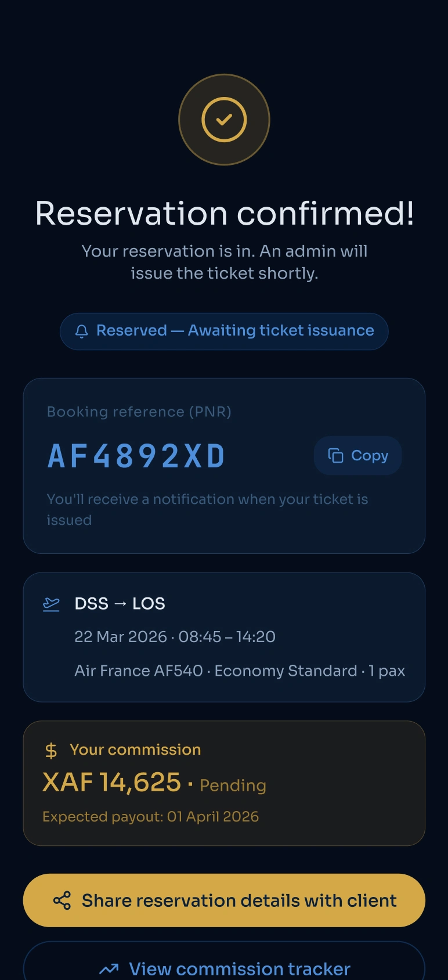448x980 pixels.
Task: Select the PNR code AF4892XD
Action: pyautogui.click(x=136, y=456)
